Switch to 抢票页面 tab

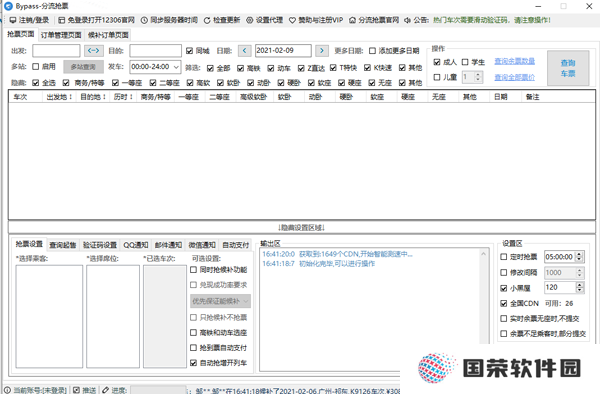click(x=21, y=34)
